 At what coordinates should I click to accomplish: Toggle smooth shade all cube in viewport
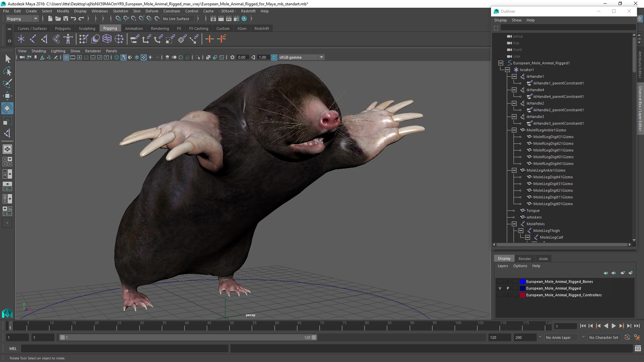coord(123,58)
